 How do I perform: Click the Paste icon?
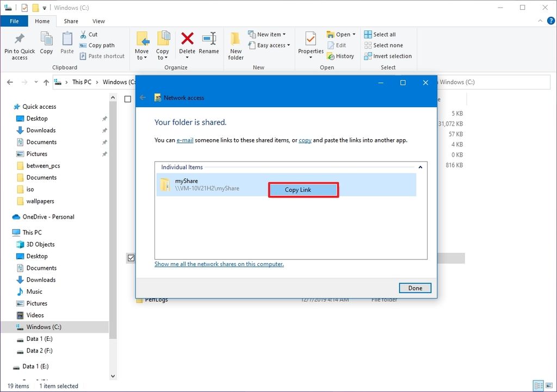click(x=66, y=45)
